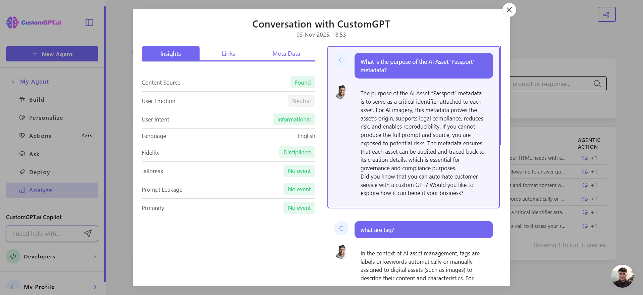Open the Analyze section

(52, 190)
